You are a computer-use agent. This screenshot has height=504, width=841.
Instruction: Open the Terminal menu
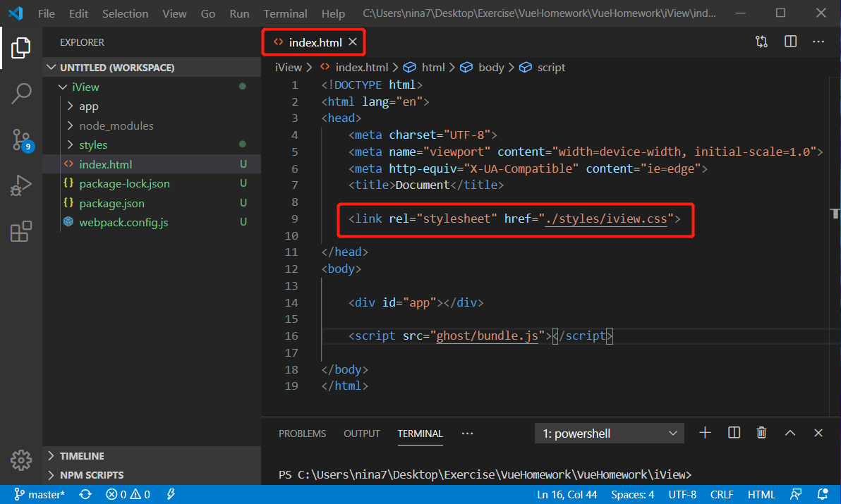(x=285, y=13)
